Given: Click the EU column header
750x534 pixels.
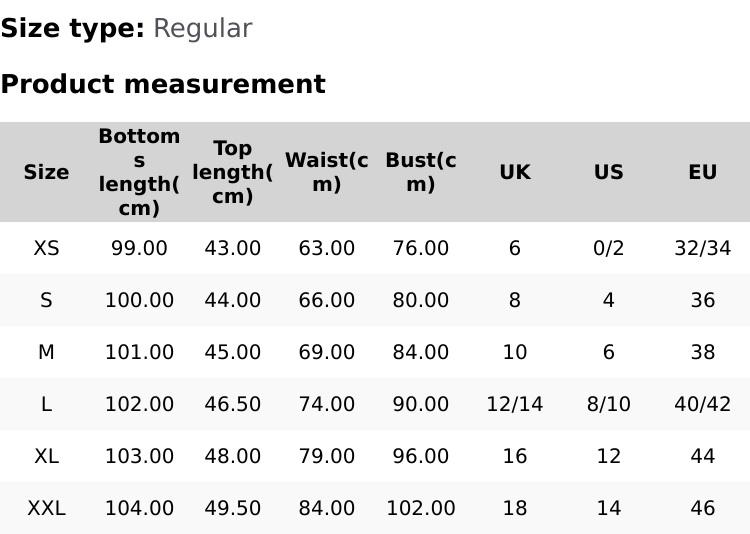Looking at the screenshot, I should (x=703, y=172).
